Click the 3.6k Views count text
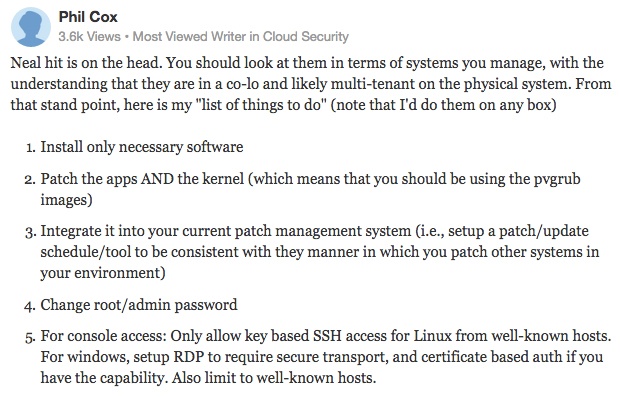The width and height of the screenshot is (620, 397). click(89, 36)
